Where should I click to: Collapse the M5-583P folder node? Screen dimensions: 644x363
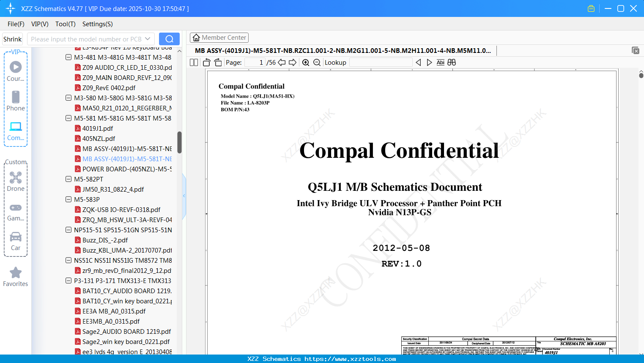pos(69,199)
